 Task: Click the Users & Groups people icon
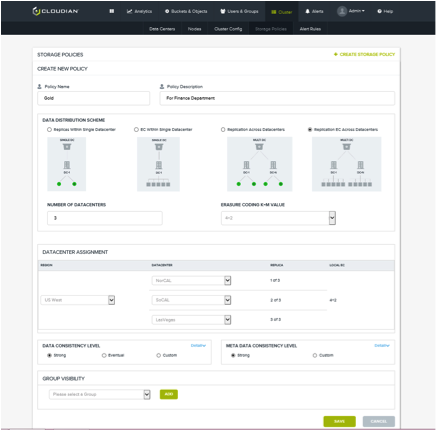tap(223, 11)
